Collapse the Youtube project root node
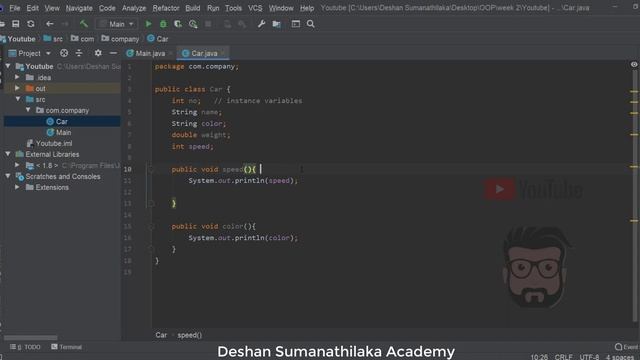Image resolution: width=640 pixels, height=360 pixels. [8, 66]
